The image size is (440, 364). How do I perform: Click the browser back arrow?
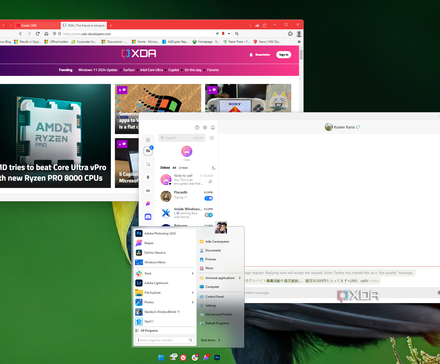tap(20, 34)
